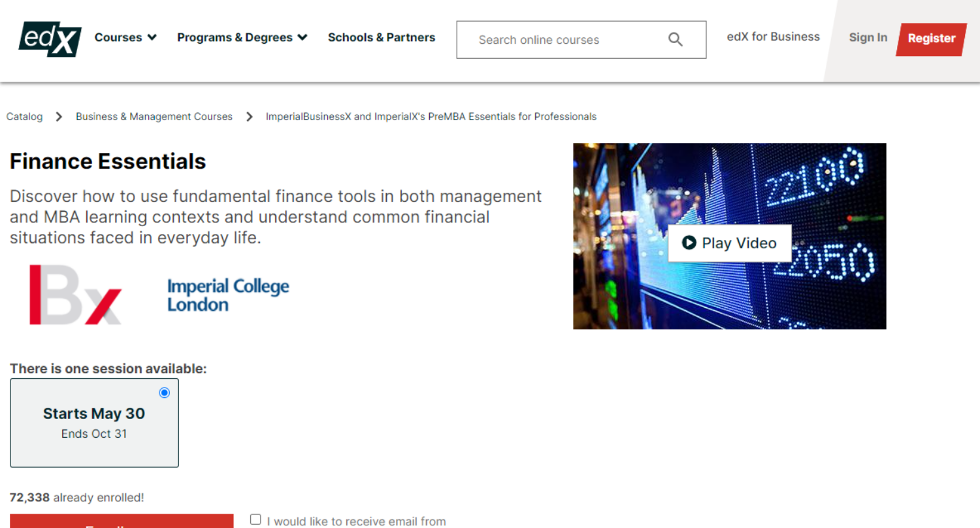Image resolution: width=980 pixels, height=528 pixels.
Task: Navigate to Business & Management Courses breadcrumb
Action: 154,116
